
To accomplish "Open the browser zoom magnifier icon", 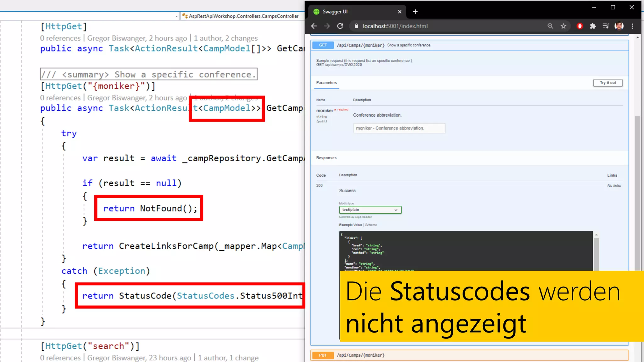I will 550,26.
